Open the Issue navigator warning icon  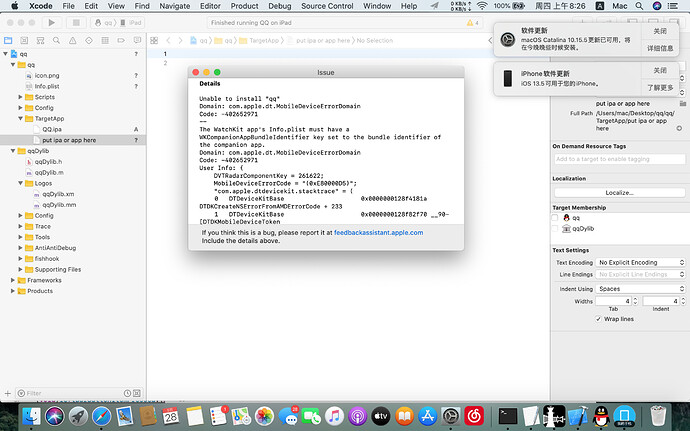[73, 41]
